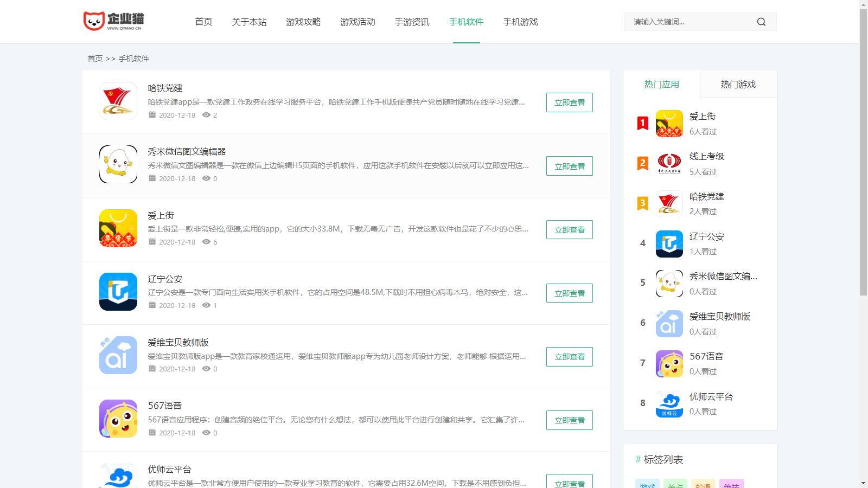Open 爱维宝贝教师版 app icon in main list
Screen dimensions: 868x488
118,355
